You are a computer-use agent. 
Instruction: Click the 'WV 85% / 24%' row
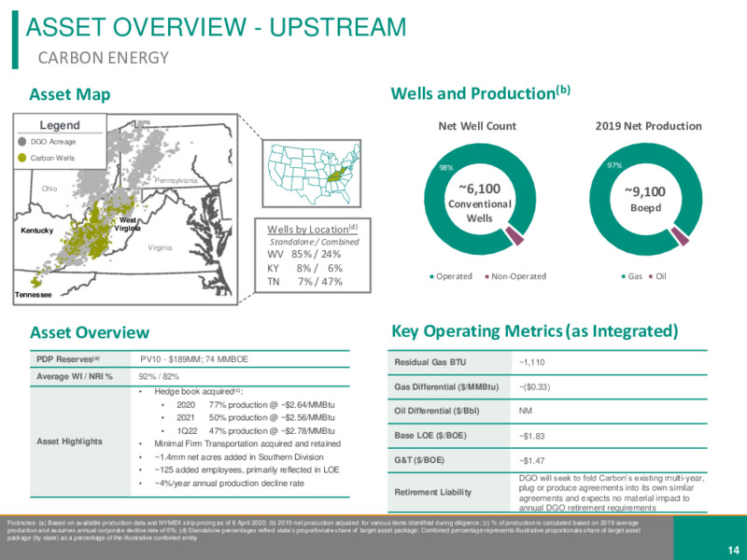coord(304,254)
